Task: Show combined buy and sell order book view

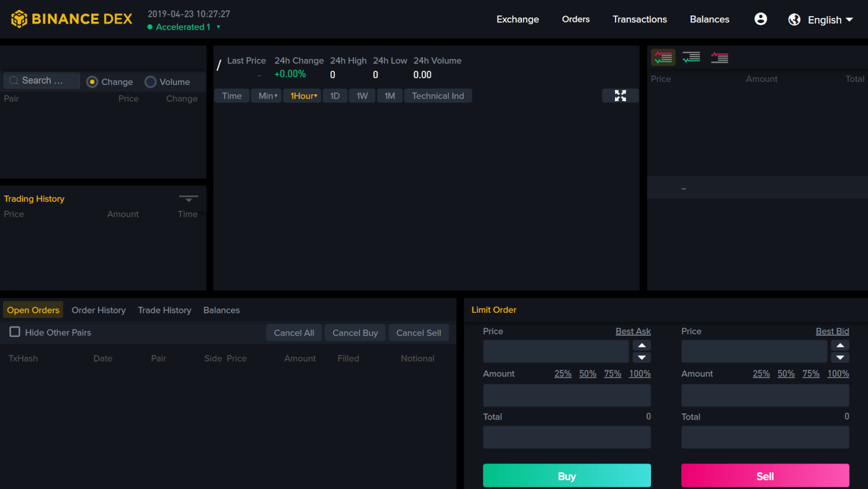Action: 663,58
